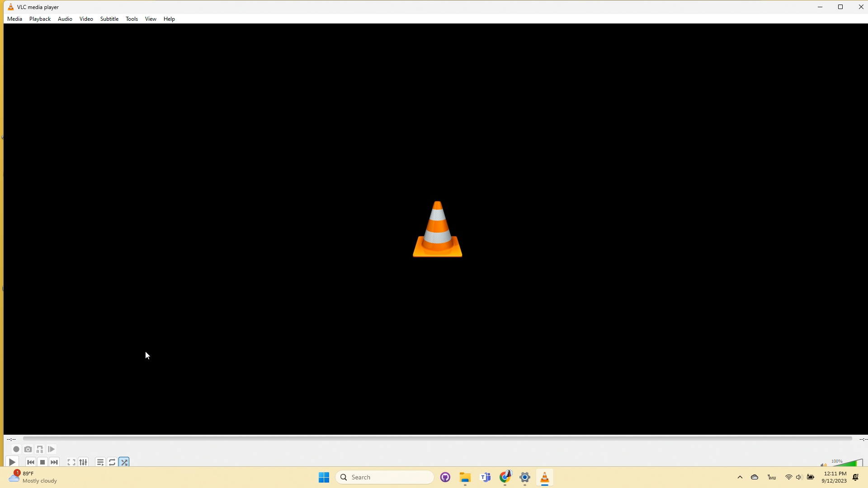Adjust the VLC volume slider

click(847, 463)
